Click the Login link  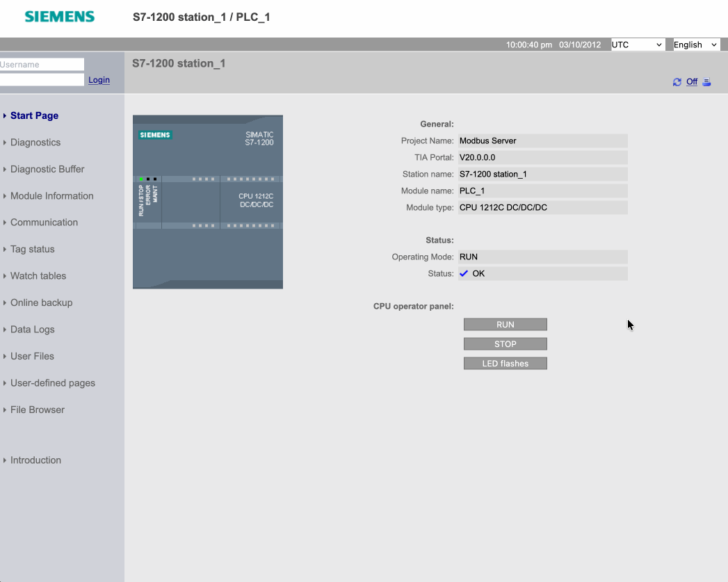pyautogui.click(x=99, y=80)
